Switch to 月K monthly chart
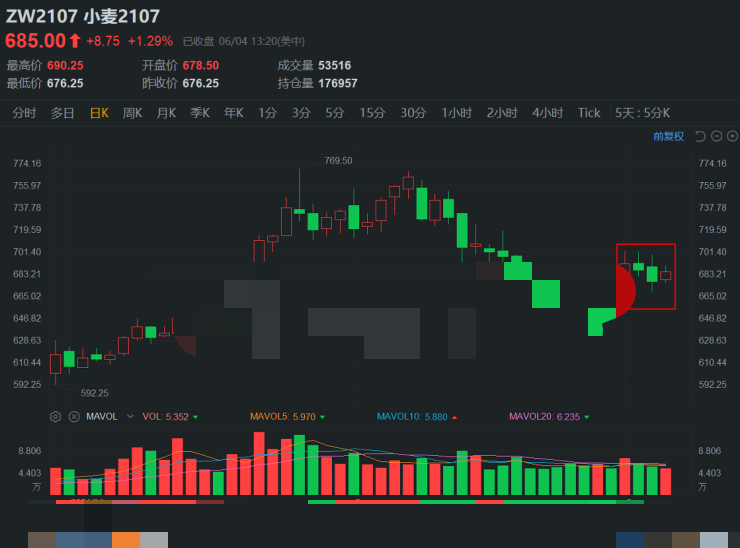The image size is (740, 548). coord(166,113)
